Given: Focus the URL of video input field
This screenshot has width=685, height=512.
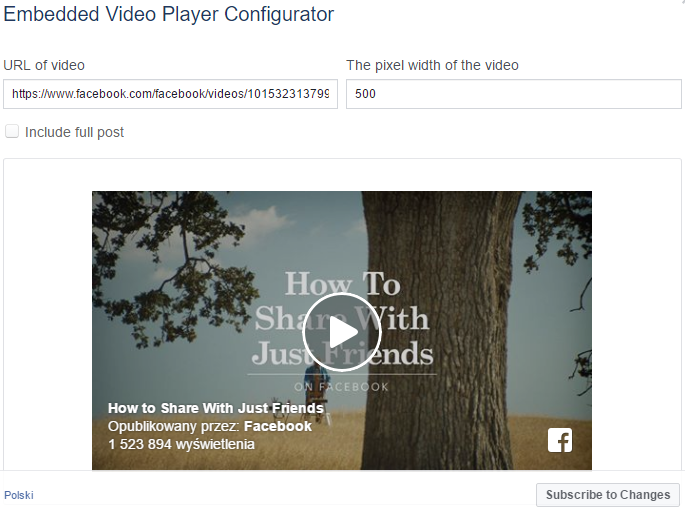Looking at the screenshot, I should tap(170, 94).
